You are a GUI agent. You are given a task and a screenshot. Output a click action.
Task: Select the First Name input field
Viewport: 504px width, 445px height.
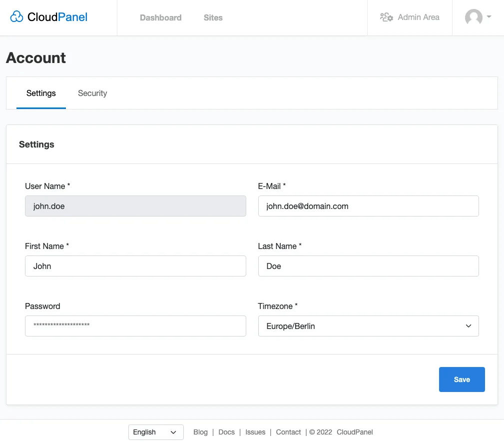click(x=135, y=266)
